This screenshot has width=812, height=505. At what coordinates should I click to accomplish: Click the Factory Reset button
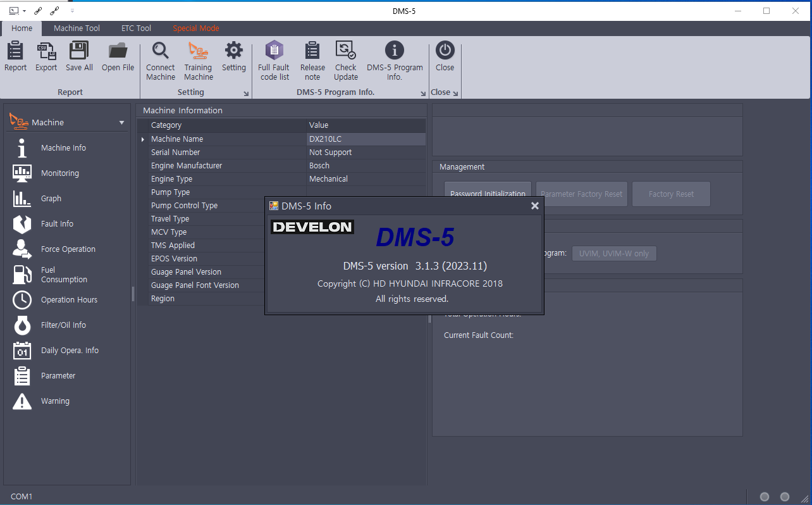[x=671, y=194]
